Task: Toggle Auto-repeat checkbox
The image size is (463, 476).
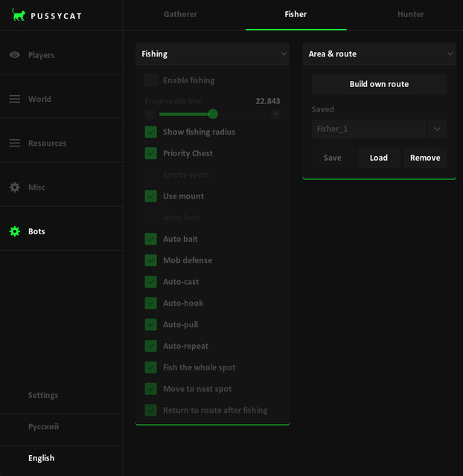Action: click(x=151, y=346)
